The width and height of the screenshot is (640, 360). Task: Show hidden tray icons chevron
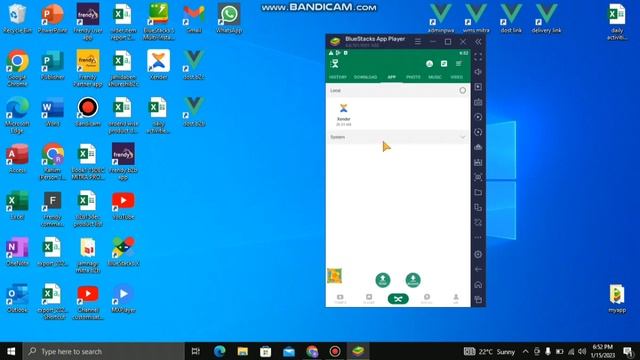point(525,351)
